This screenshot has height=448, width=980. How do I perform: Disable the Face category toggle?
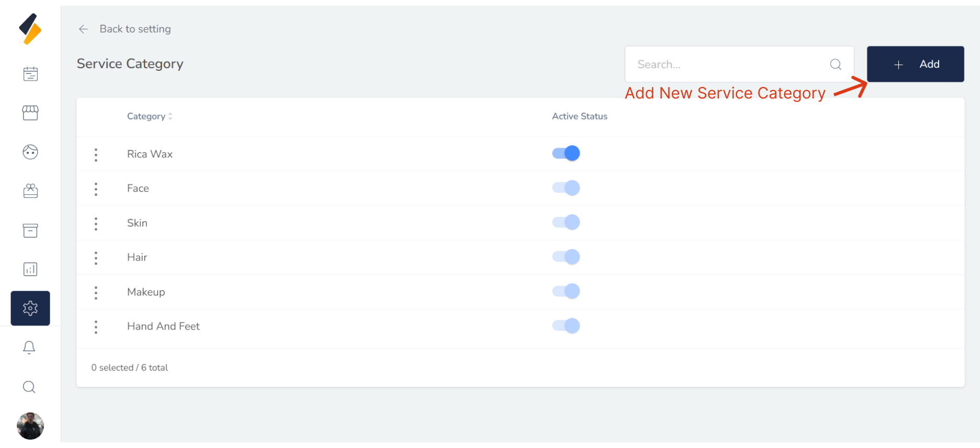(566, 188)
